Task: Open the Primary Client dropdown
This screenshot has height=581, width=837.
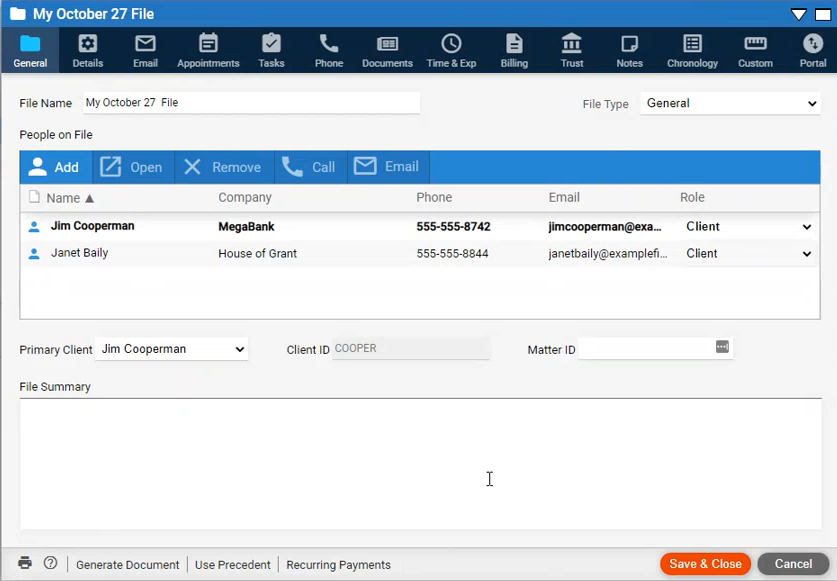Action: click(171, 349)
